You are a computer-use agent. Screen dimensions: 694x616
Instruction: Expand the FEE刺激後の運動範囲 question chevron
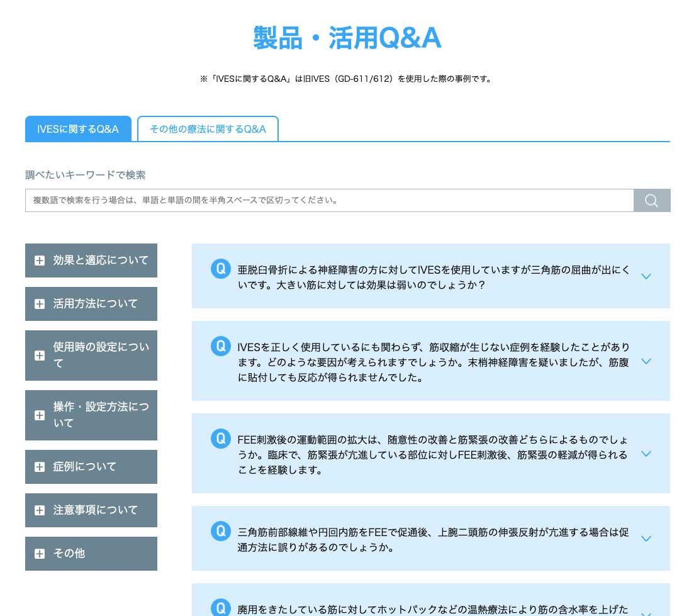coord(645,454)
